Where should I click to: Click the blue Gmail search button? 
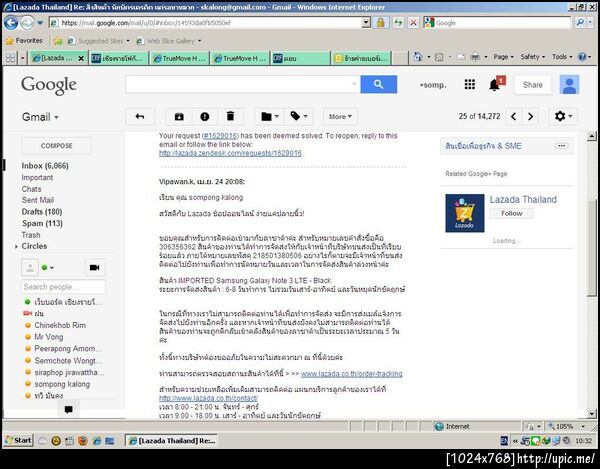click(x=378, y=85)
